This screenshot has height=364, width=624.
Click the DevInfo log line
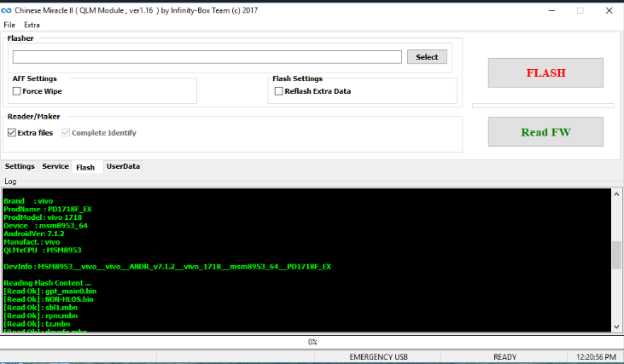(167, 267)
